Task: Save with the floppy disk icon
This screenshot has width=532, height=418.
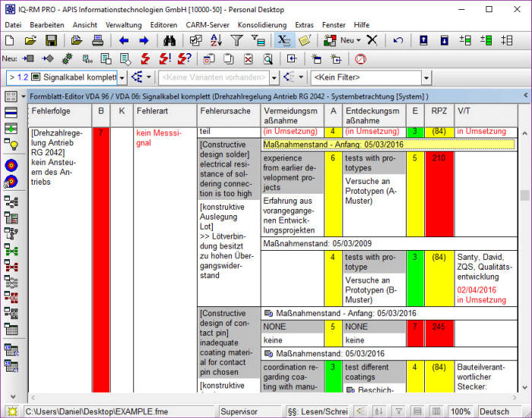Action: point(51,41)
